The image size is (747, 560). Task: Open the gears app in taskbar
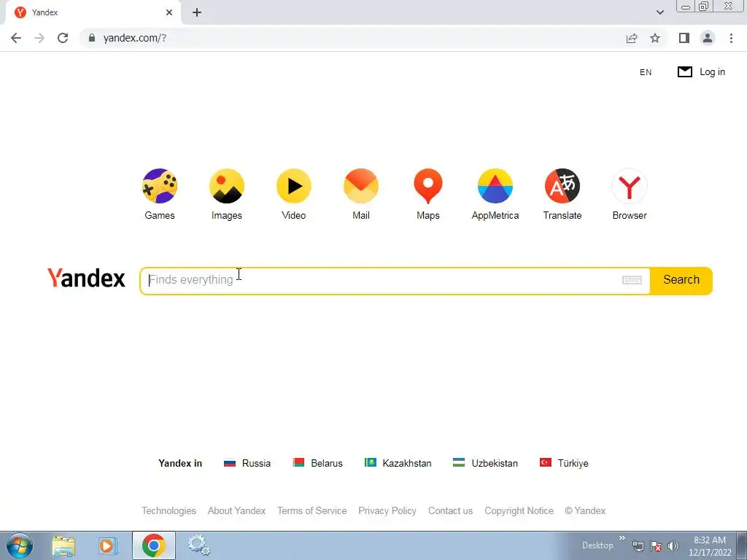click(198, 545)
